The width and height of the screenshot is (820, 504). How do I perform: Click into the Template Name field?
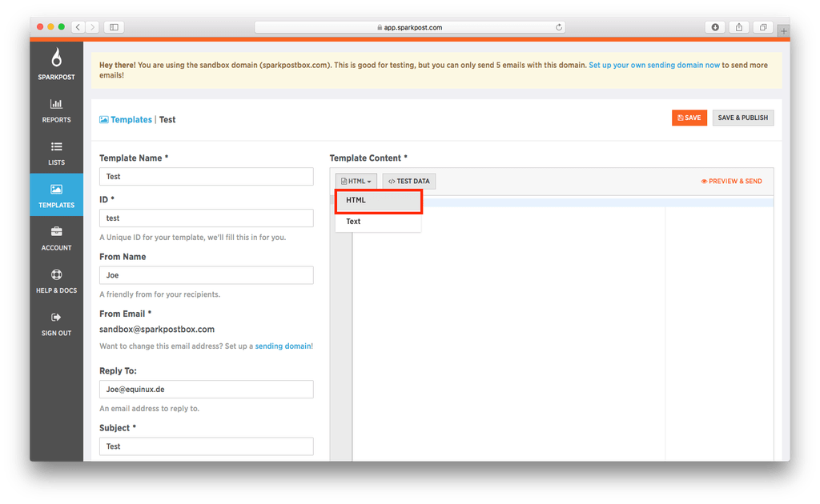pyautogui.click(x=206, y=177)
